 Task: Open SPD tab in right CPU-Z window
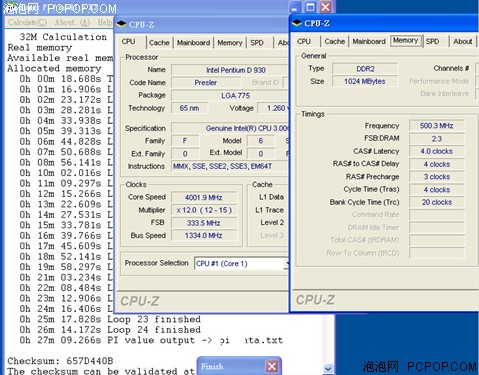coord(432,41)
